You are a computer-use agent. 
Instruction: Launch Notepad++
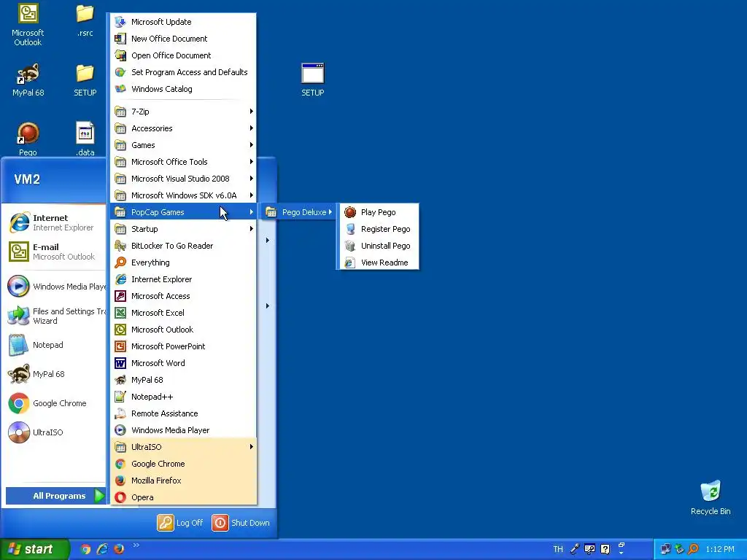(x=184, y=397)
